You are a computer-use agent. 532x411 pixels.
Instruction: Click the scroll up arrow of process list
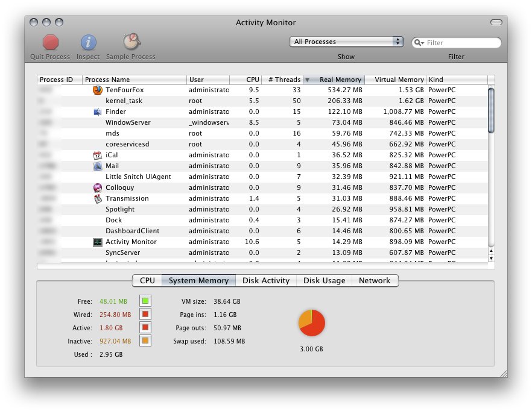coord(491,251)
